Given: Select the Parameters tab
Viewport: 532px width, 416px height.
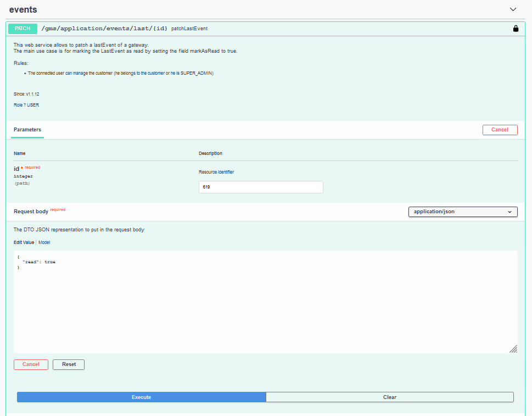Looking at the screenshot, I should 27,130.
